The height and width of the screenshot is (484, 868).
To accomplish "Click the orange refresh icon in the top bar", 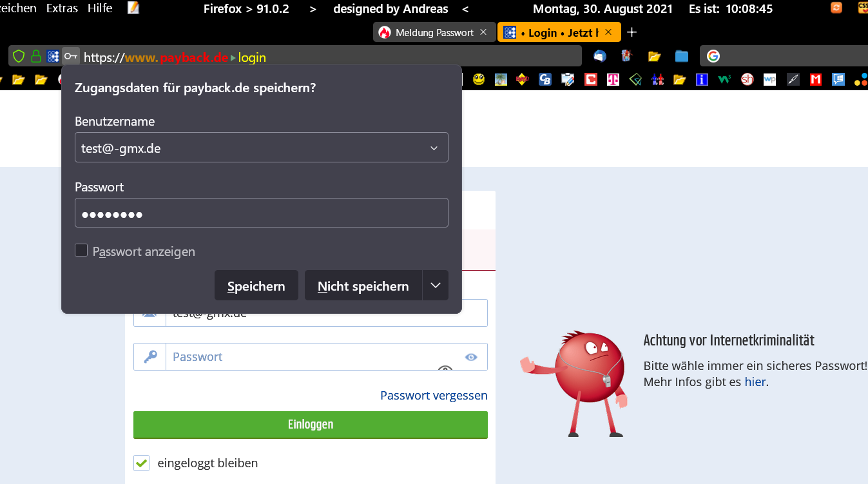I will (x=836, y=8).
